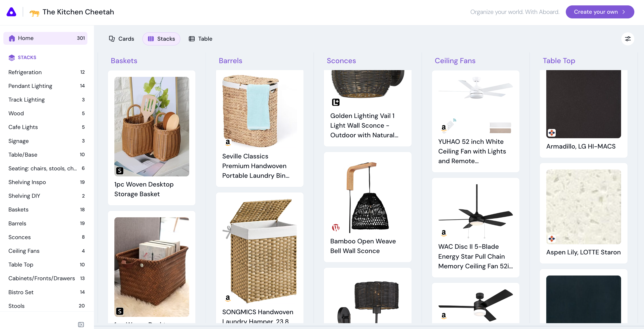This screenshot has height=329, width=644.
Task: Click the Cards view icon in toolbar
Action: pyautogui.click(x=112, y=39)
